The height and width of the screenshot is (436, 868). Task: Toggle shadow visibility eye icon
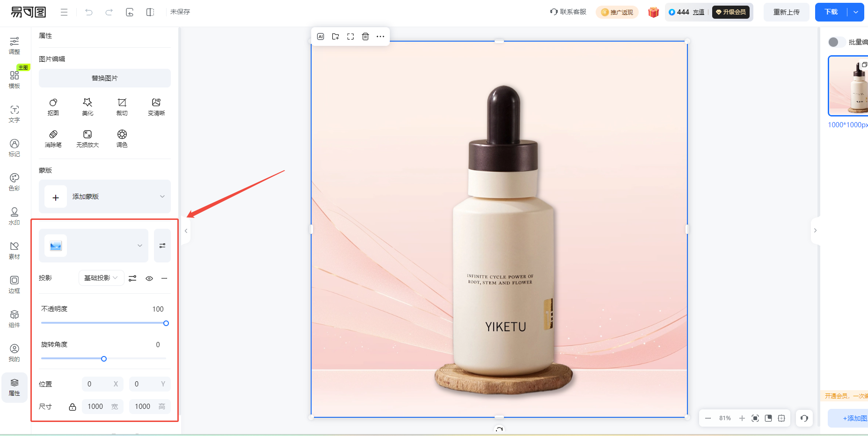(149, 278)
